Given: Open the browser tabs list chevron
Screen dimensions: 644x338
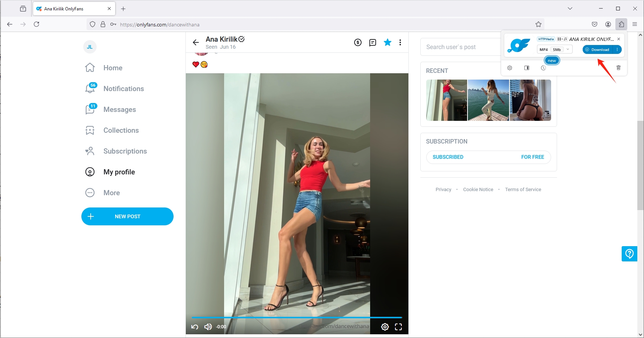Looking at the screenshot, I should pyautogui.click(x=570, y=8).
